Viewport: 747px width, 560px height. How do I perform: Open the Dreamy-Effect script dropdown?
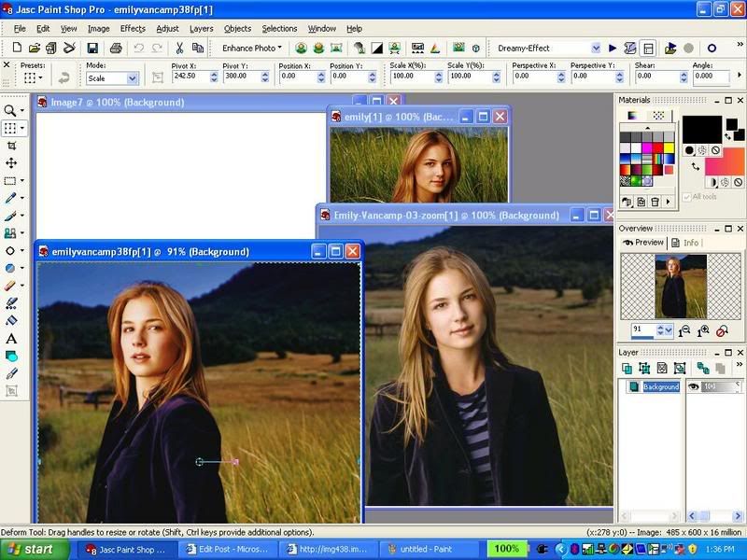(x=596, y=48)
